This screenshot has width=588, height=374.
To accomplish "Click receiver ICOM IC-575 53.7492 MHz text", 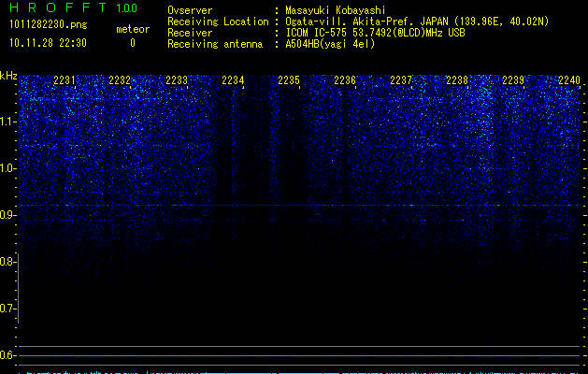I will pyautogui.click(x=375, y=33).
